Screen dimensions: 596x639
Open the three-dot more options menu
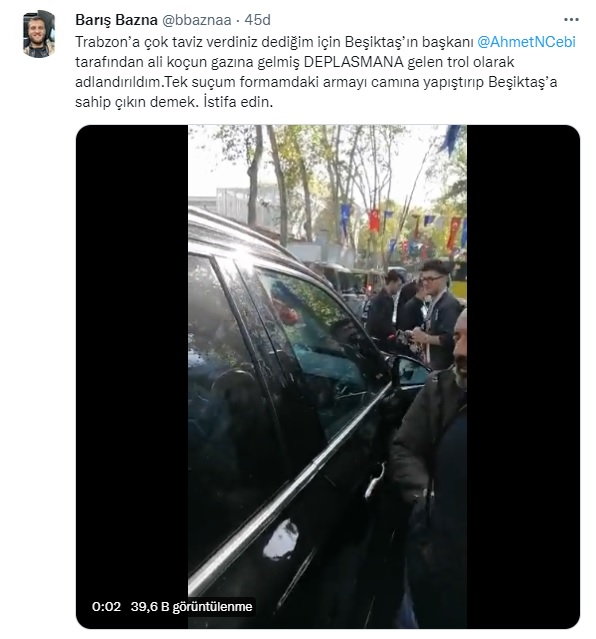pos(571,20)
